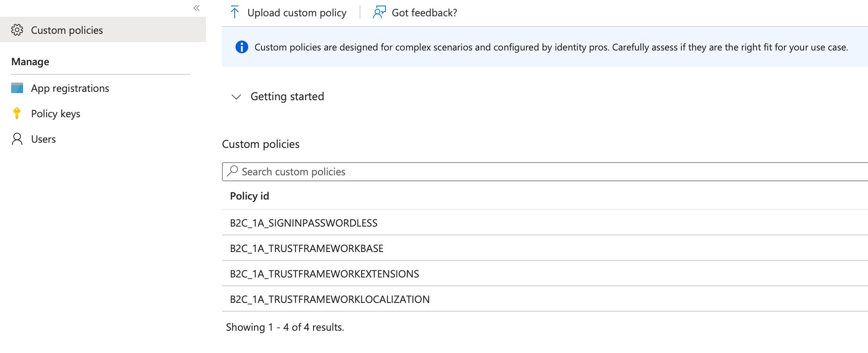Open Getting started section
The width and height of the screenshot is (868, 353).
click(287, 97)
